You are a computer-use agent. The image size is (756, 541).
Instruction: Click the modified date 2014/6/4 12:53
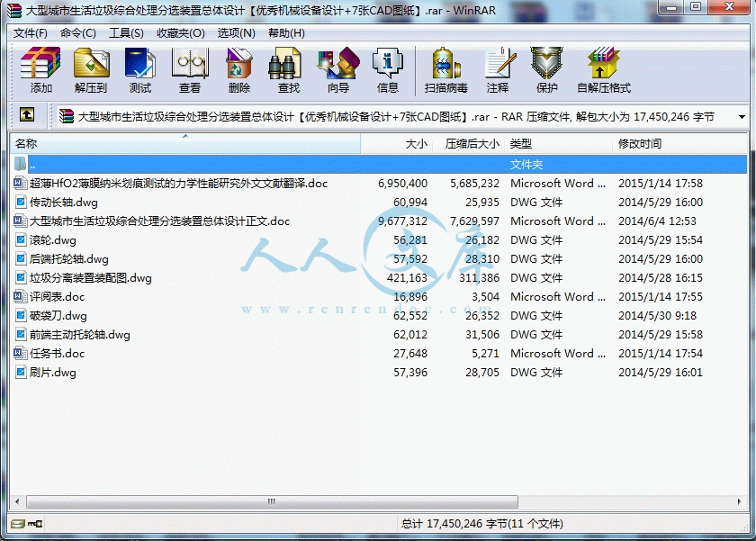coord(657,221)
